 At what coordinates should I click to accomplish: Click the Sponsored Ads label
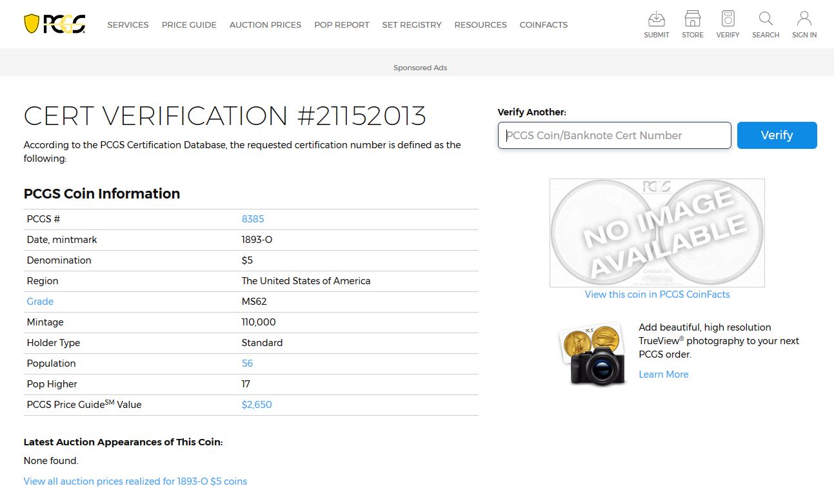[420, 68]
